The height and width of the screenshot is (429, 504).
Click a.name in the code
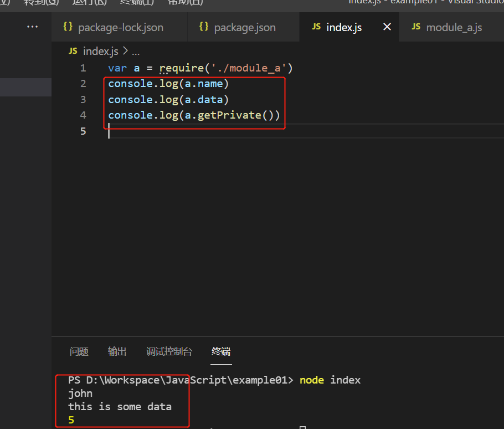[204, 84]
